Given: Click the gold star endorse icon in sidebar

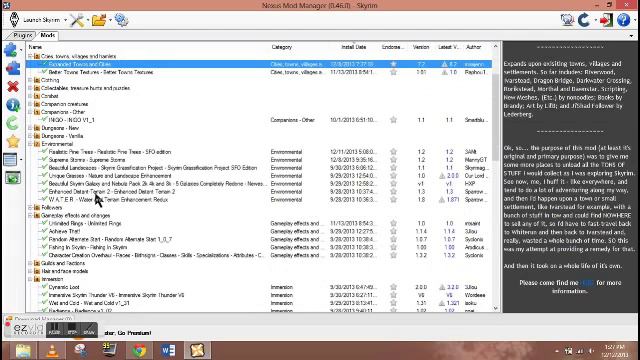Looking at the screenshot, I should pos(13,141).
